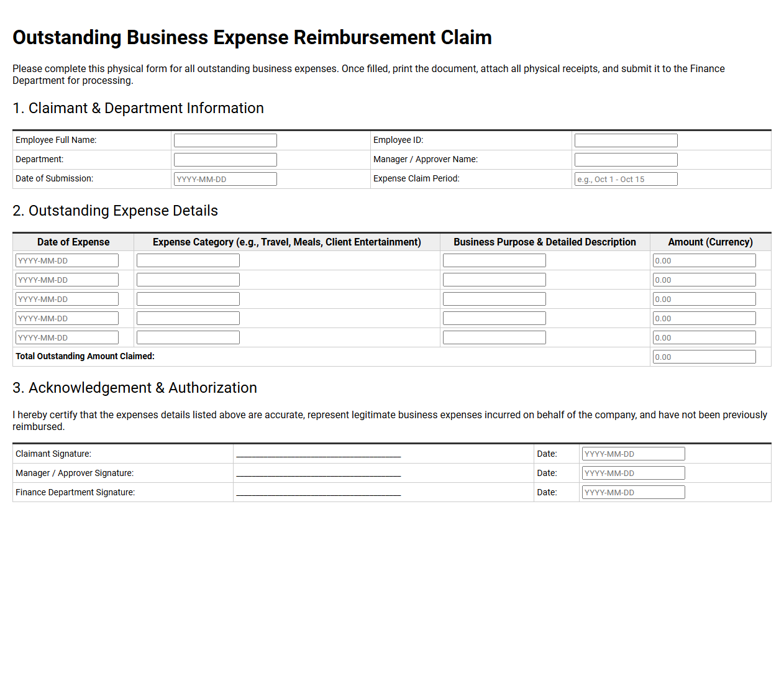Click 'Total Outstanding Amount Claimed:' label
This screenshot has height=696, width=784.
point(85,356)
